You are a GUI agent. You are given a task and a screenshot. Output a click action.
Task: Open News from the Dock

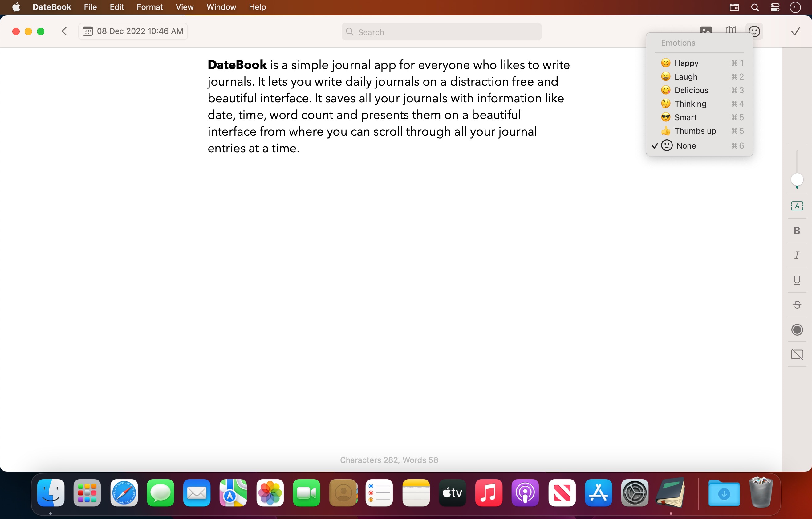click(562, 492)
